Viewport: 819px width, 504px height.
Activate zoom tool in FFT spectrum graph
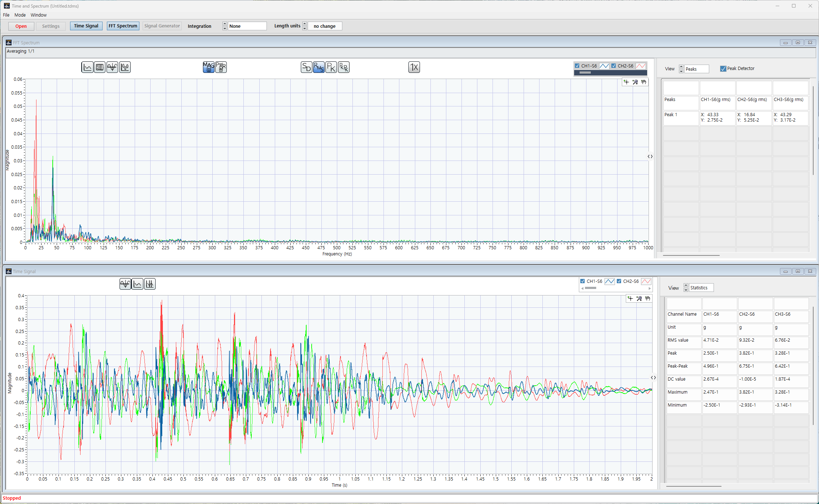pyautogui.click(x=635, y=82)
